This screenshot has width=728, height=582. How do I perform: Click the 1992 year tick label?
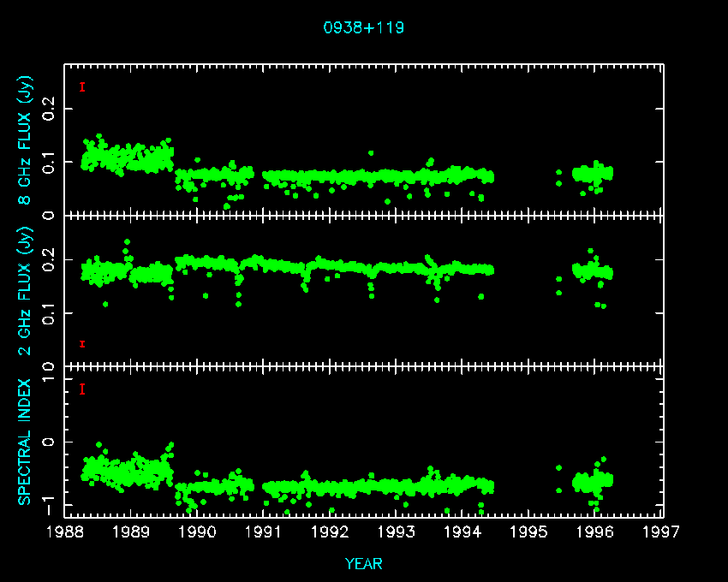click(x=331, y=532)
